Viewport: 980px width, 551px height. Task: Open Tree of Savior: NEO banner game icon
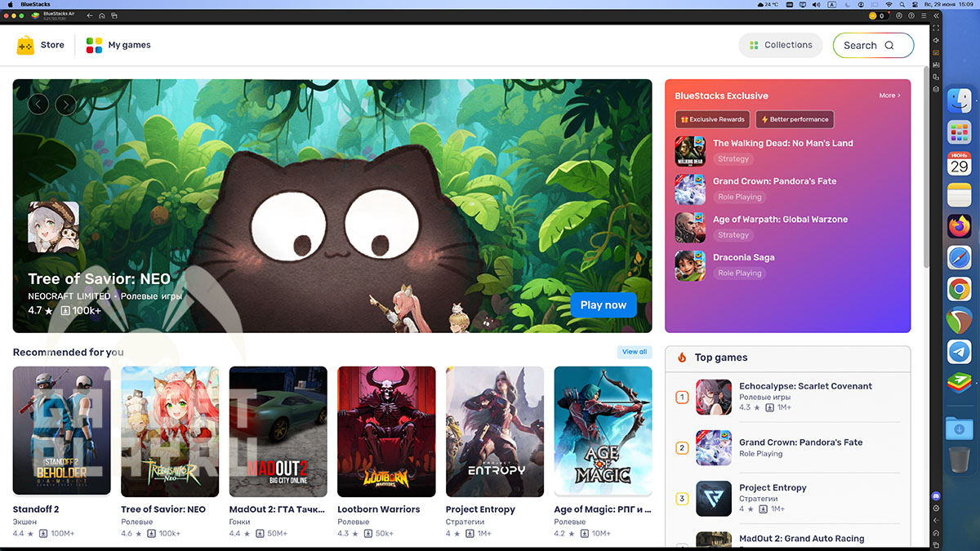(x=54, y=227)
